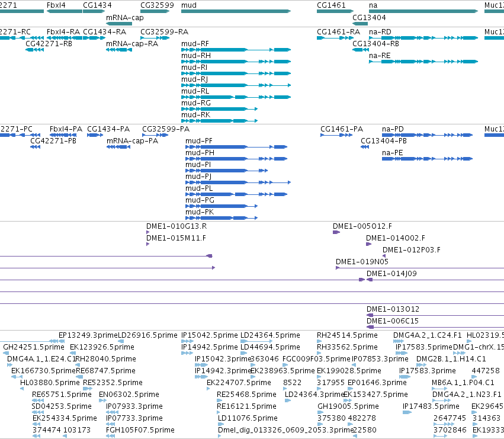The width and height of the screenshot is (504, 439).
Task: Click the DME1-013O12 BAC label
Action: tap(393, 309)
